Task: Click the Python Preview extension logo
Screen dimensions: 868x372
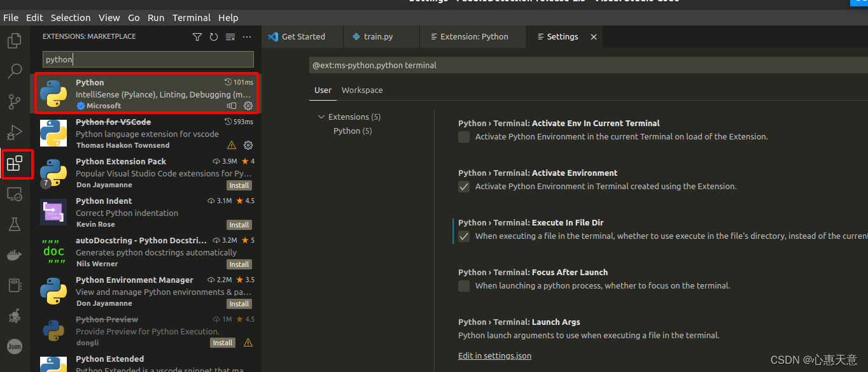Action: point(53,331)
